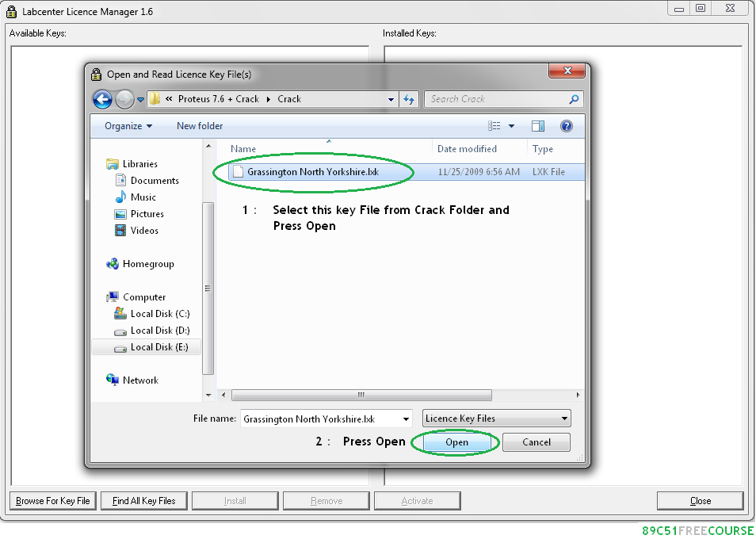Minimize the Labcenter Licence Manager window
Screen dimensions: 756x539
tap(679, 8)
